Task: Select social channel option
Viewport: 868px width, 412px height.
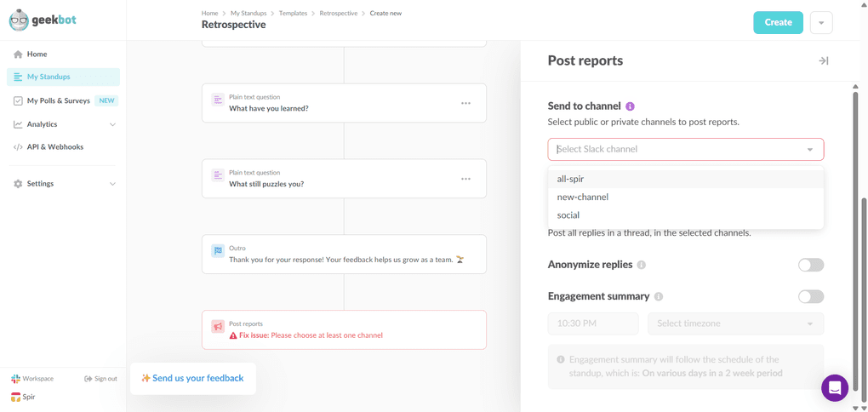Action: point(686,215)
